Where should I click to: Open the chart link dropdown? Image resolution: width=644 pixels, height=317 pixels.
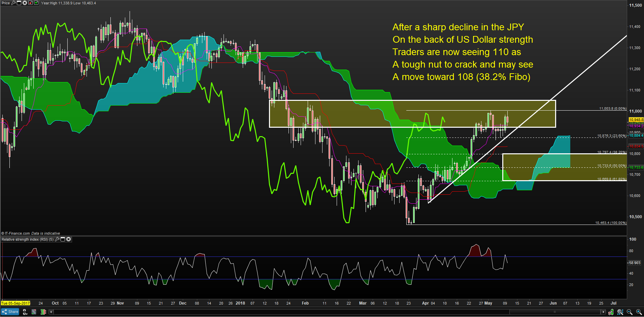[x=25, y=312]
